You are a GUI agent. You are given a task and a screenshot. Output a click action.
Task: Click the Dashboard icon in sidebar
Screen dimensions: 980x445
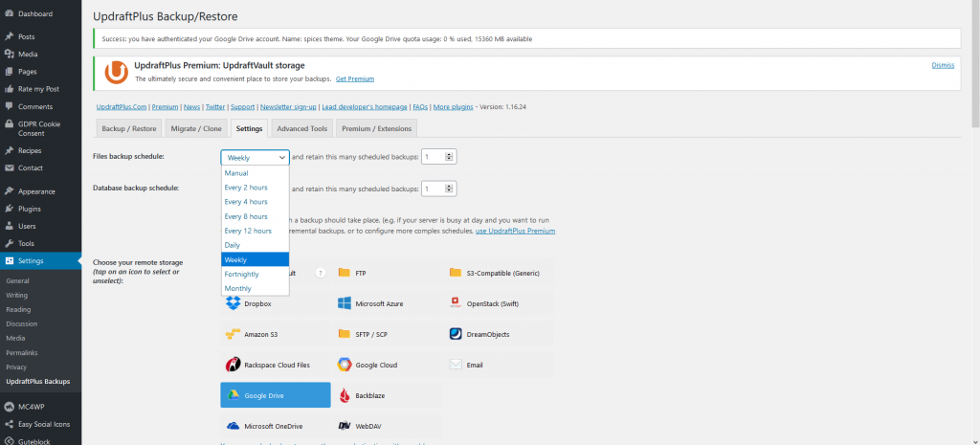pos(9,13)
